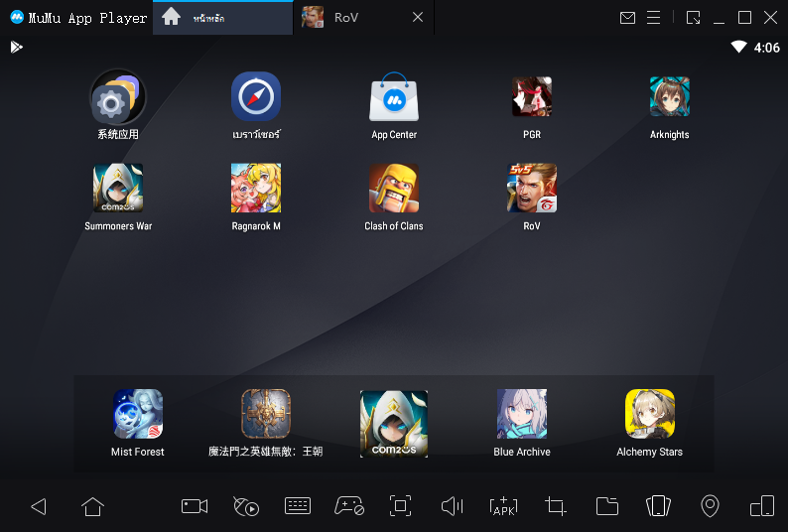Open the MuMu hamburger menu

[653, 17]
